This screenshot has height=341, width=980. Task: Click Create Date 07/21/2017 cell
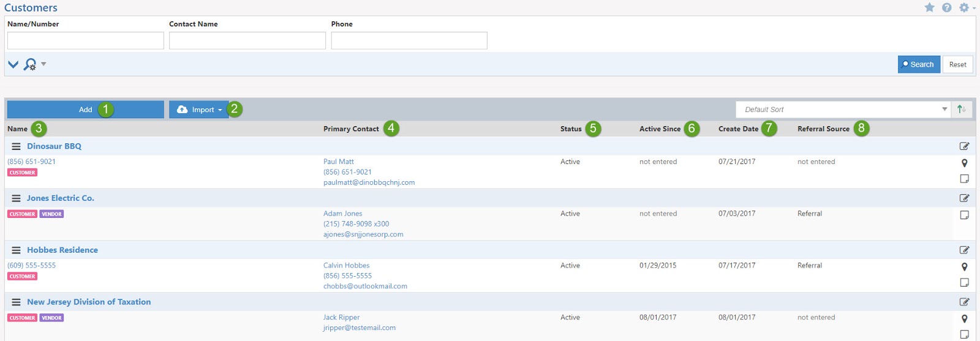tap(737, 162)
